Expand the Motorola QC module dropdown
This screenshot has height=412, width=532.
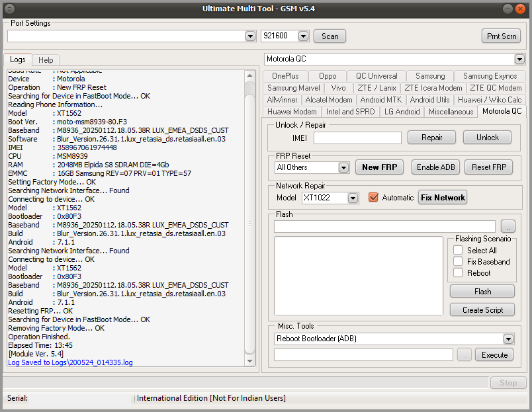point(519,59)
